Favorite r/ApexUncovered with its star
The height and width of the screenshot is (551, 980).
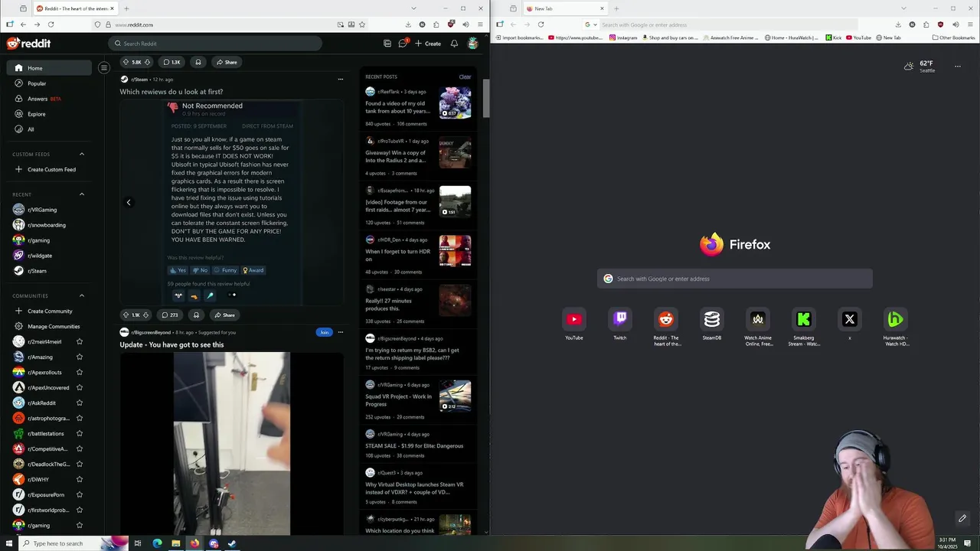(x=80, y=387)
